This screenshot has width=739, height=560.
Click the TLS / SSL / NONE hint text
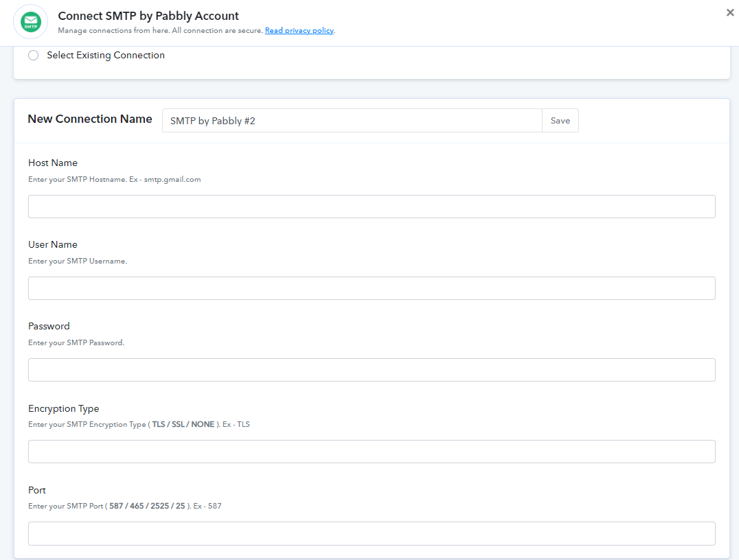pos(183,424)
